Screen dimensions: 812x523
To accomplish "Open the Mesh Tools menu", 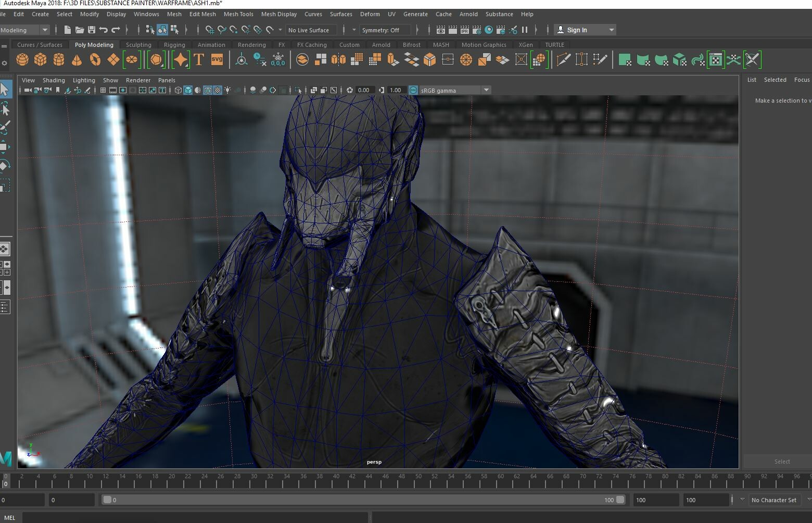I will point(238,14).
